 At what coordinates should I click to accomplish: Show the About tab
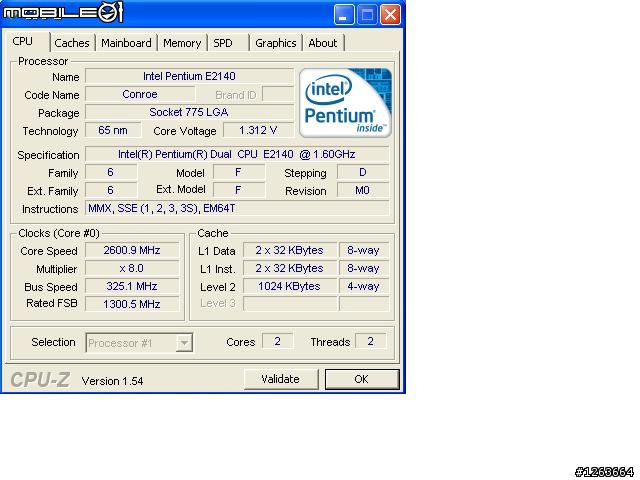pyautogui.click(x=322, y=43)
